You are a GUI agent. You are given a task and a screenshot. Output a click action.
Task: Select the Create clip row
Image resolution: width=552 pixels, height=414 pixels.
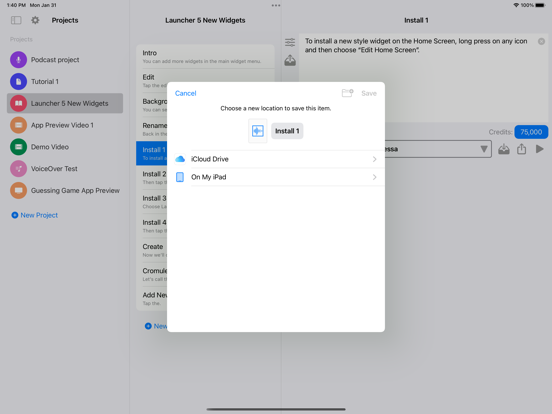(152, 250)
